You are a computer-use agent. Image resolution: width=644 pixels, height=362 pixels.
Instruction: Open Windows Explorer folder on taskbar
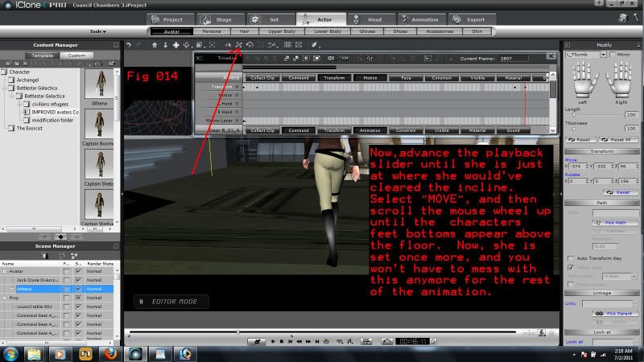pos(35,354)
